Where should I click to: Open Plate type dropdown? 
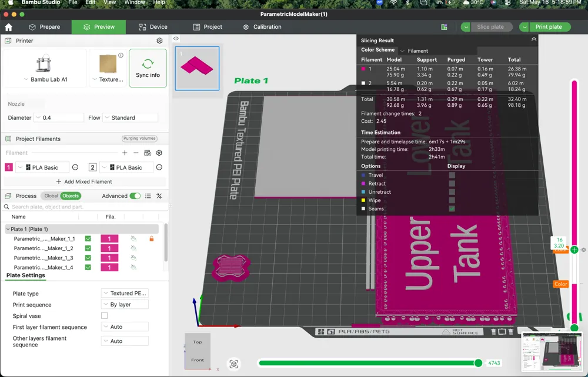pos(125,293)
